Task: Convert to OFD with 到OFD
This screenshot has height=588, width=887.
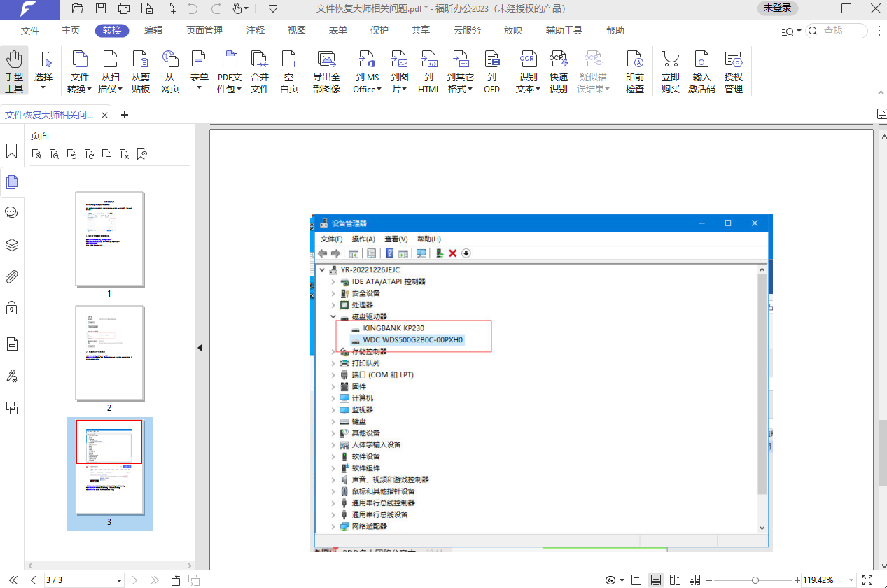Action: click(492, 71)
